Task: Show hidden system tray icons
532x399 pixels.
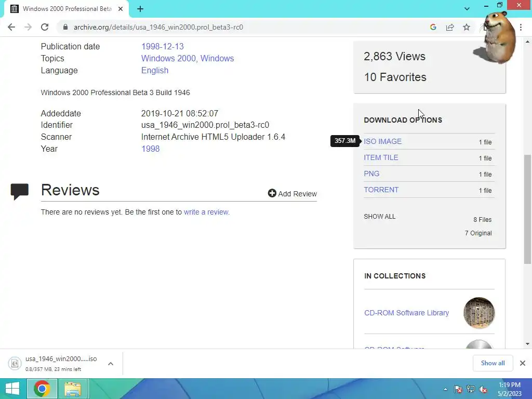Action: click(445, 389)
